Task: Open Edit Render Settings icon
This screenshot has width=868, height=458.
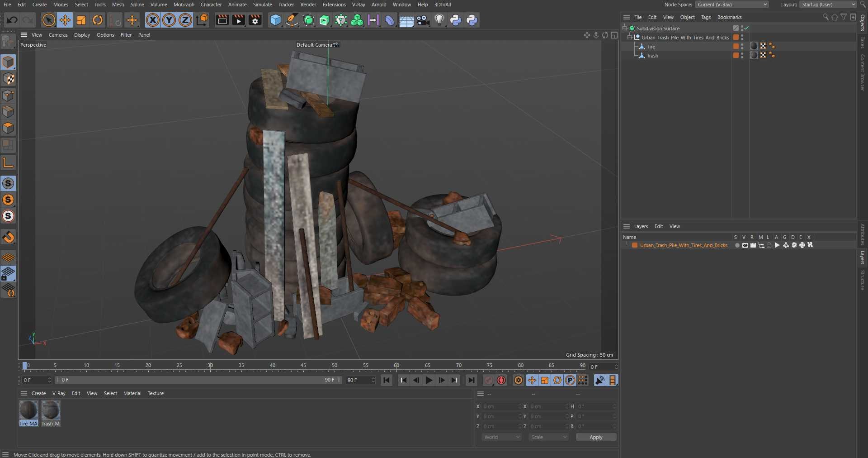Action: click(x=255, y=20)
